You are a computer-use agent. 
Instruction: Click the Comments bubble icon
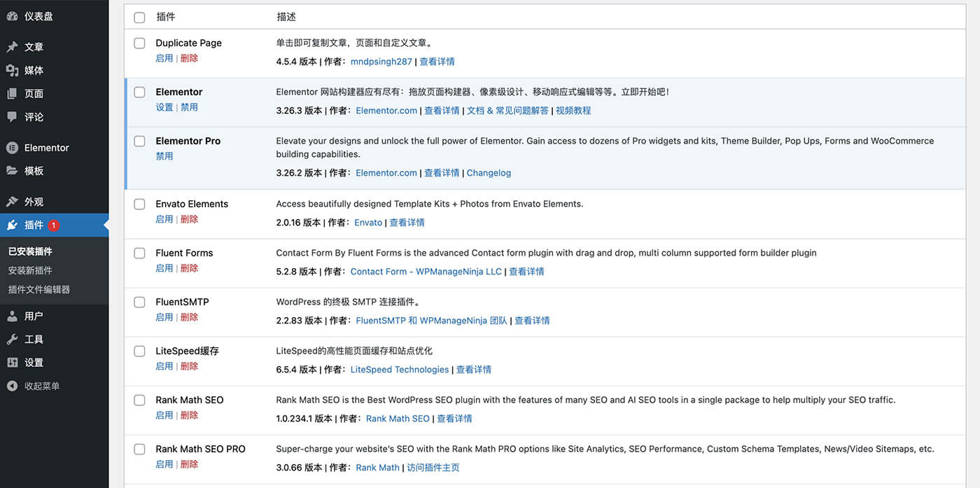point(12,117)
